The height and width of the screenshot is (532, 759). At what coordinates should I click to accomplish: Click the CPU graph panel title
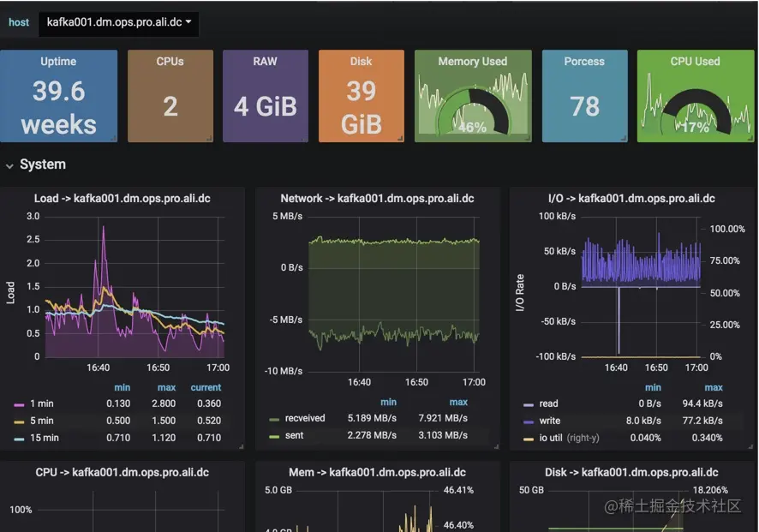click(122, 472)
